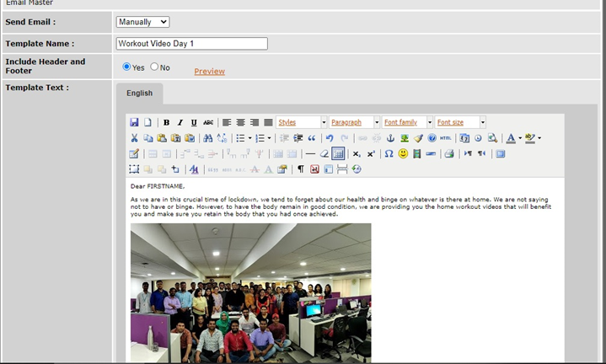Click the Undo arrow

(x=330, y=138)
